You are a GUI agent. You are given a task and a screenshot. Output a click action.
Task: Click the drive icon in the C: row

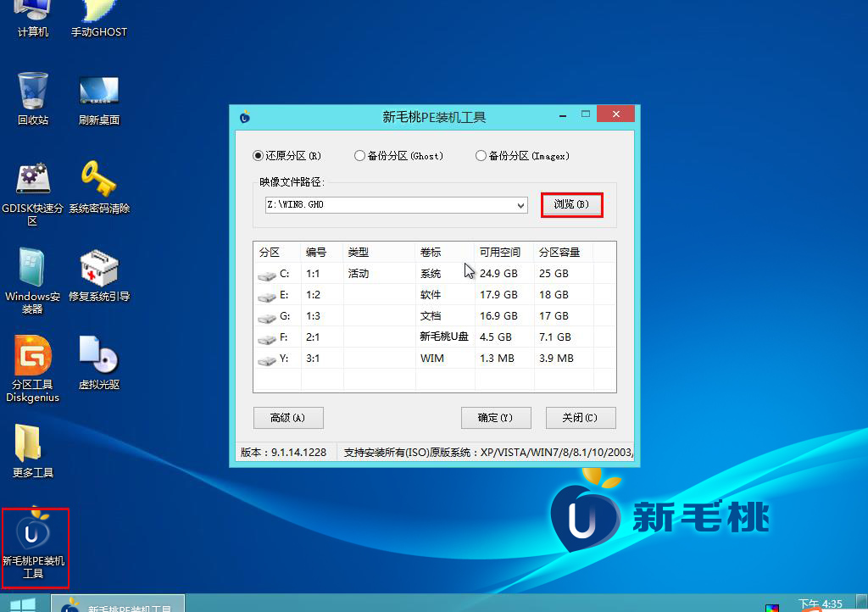(267, 275)
